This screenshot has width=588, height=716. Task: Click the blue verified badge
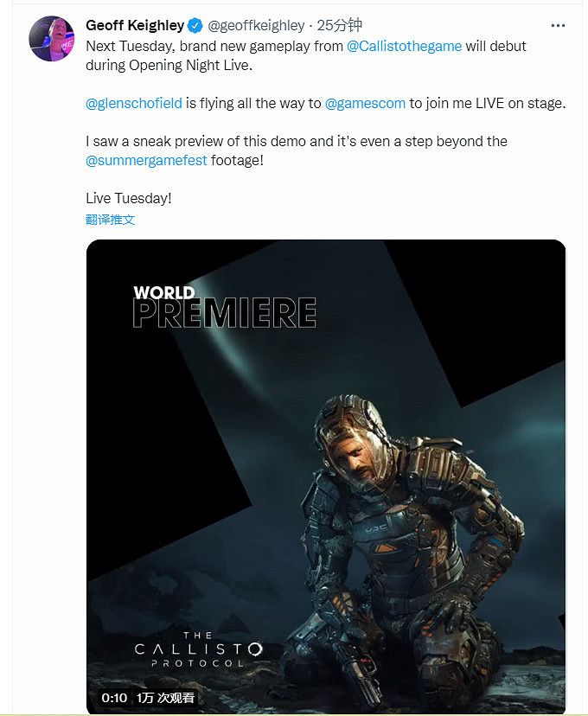coord(196,26)
